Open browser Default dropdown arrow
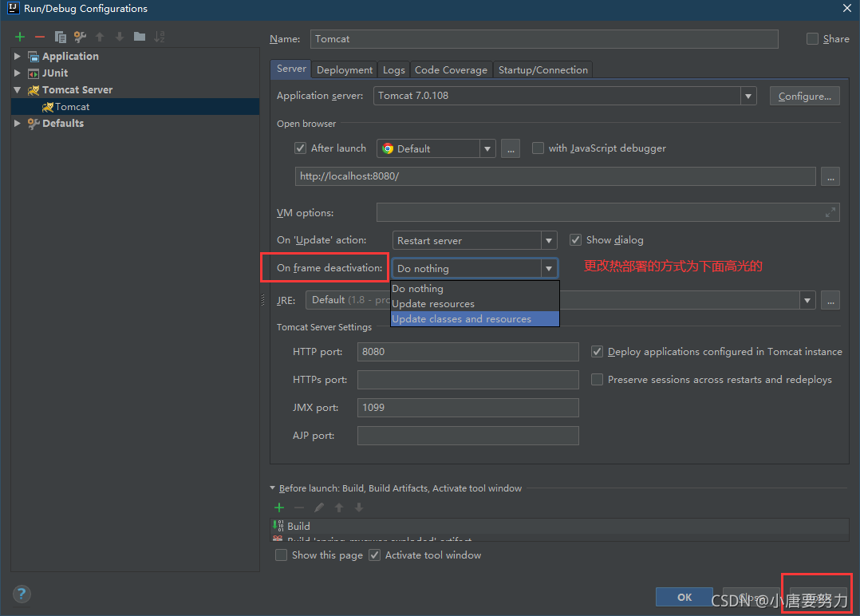 pyautogui.click(x=487, y=148)
